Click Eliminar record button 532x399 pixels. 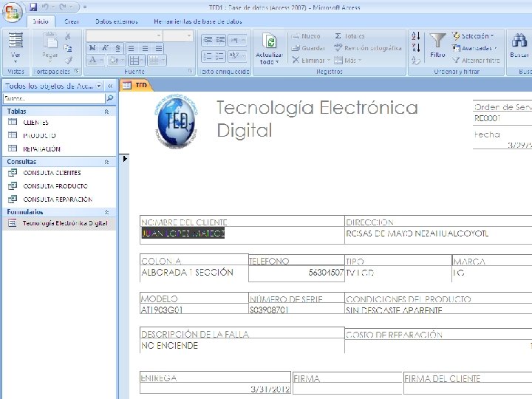(x=311, y=60)
